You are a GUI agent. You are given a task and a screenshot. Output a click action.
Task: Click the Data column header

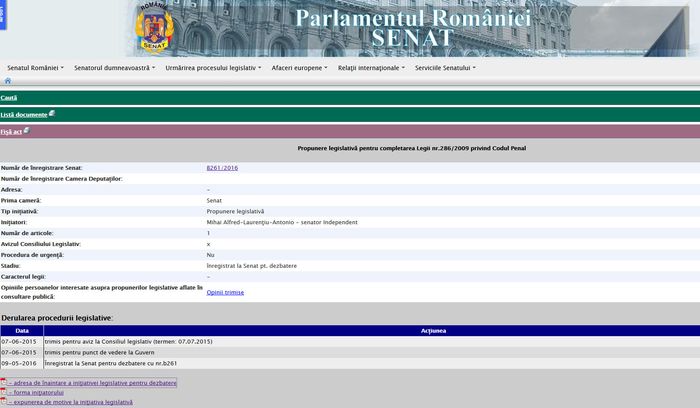click(x=22, y=331)
